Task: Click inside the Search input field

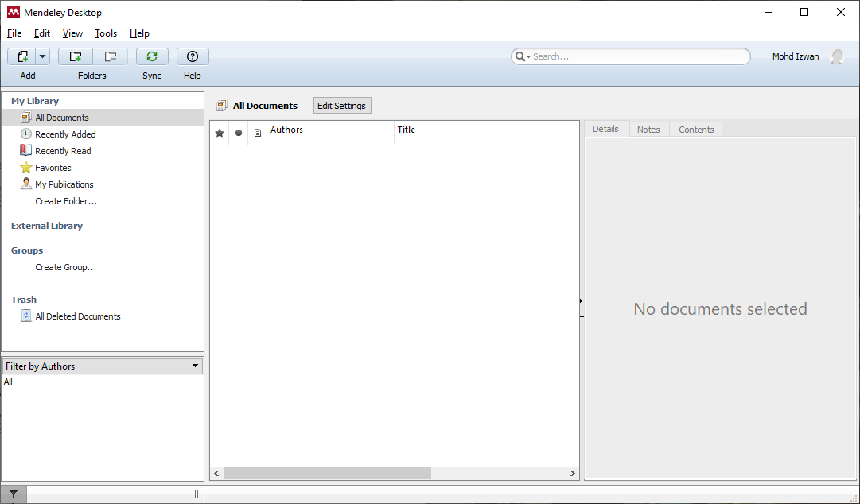Action: 636,56
